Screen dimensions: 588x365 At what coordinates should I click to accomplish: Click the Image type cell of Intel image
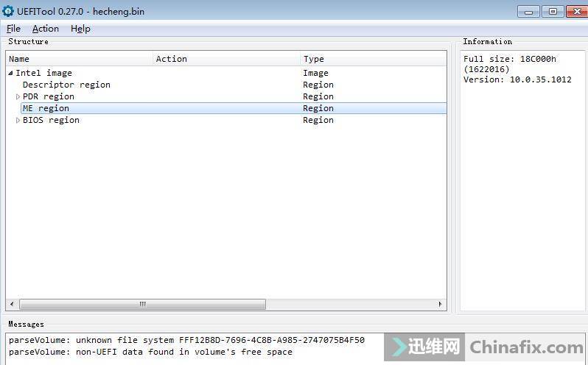coord(316,73)
